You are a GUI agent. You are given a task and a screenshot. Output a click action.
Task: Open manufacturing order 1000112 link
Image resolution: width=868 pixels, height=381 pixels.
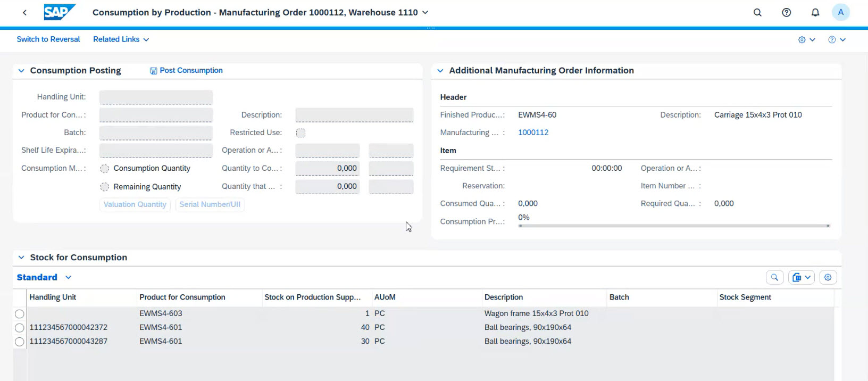click(x=533, y=132)
